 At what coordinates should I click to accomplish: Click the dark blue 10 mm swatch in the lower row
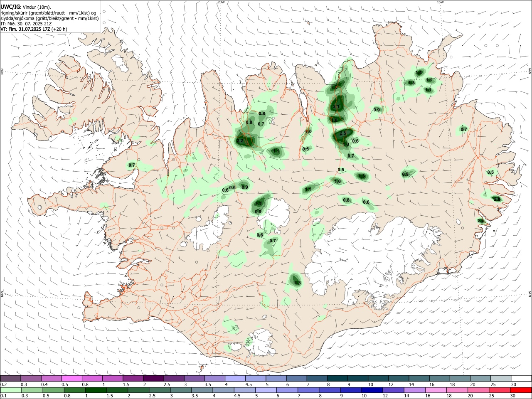(x=372, y=390)
